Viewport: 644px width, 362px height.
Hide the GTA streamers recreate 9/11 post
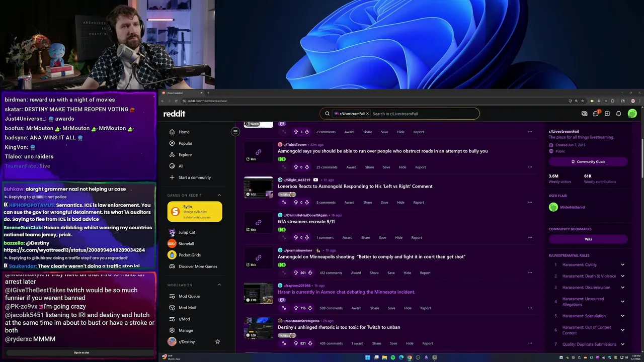[398, 238]
